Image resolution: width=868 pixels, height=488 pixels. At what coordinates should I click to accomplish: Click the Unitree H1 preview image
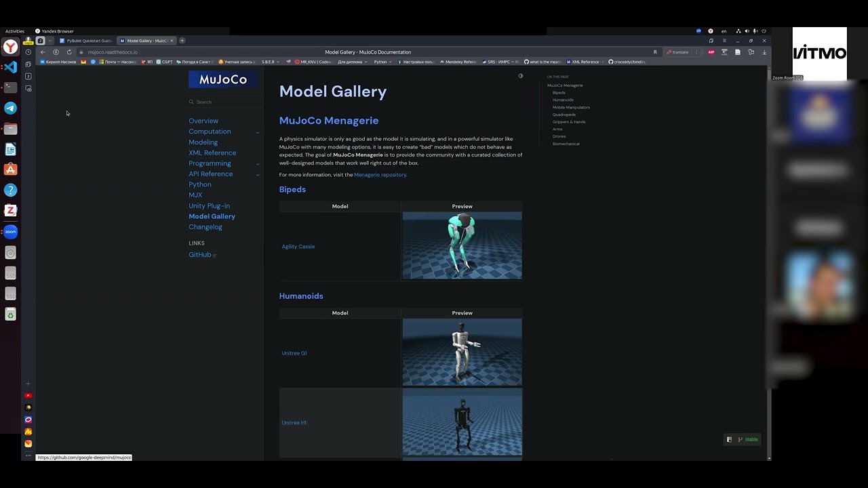[x=462, y=422]
